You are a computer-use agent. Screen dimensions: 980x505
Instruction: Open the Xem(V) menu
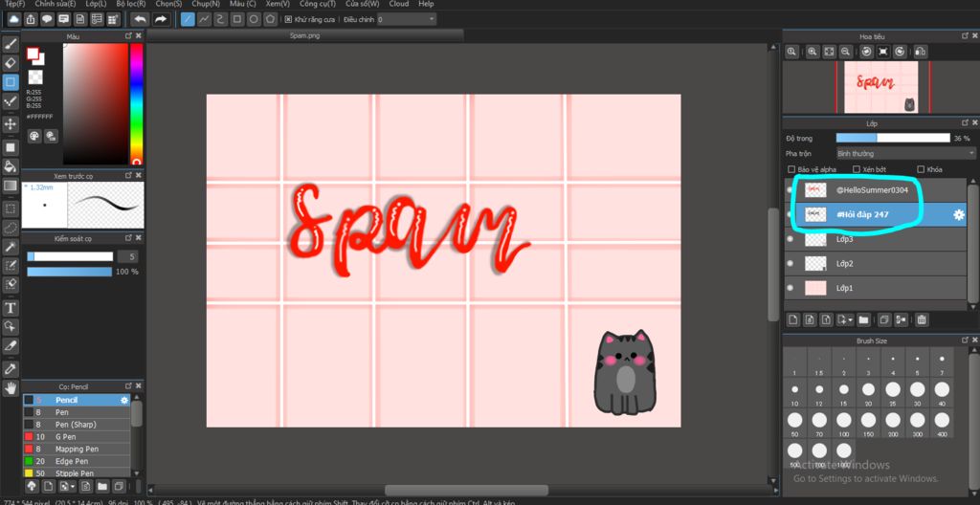click(278, 4)
